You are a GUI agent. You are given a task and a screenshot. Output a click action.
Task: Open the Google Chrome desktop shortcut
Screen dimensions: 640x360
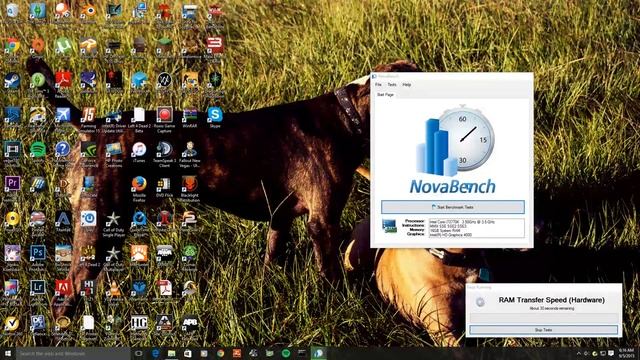pyautogui.click(x=12, y=46)
